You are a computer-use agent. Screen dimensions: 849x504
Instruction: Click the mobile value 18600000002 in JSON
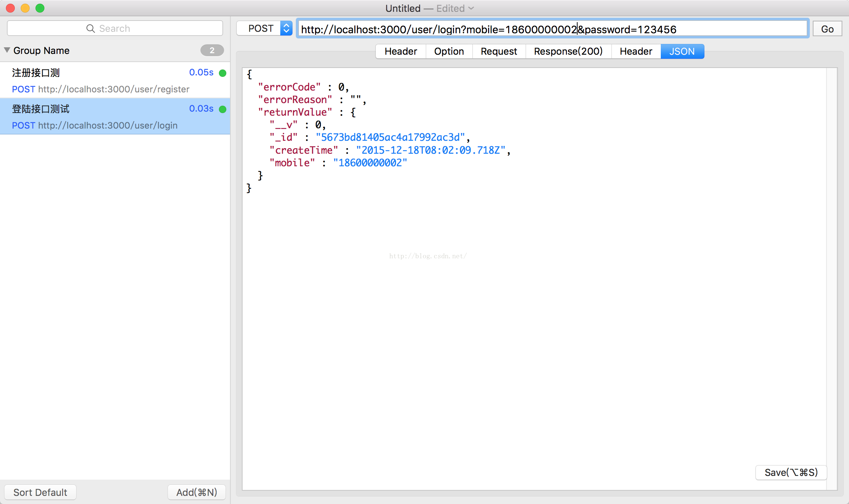coord(370,163)
